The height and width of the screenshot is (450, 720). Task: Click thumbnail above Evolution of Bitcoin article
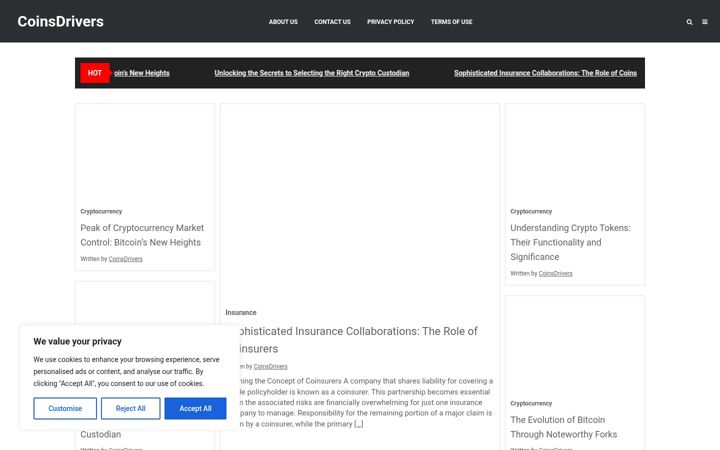pos(575,345)
